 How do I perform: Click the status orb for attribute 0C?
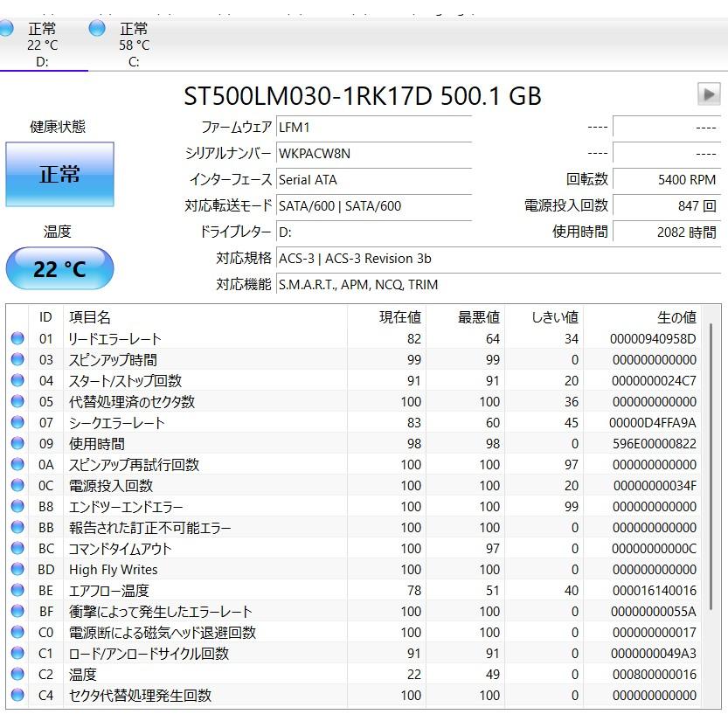click(17, 485)
